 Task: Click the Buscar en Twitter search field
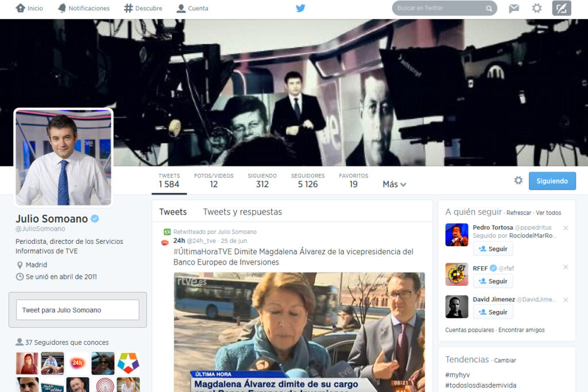(444, 8)
